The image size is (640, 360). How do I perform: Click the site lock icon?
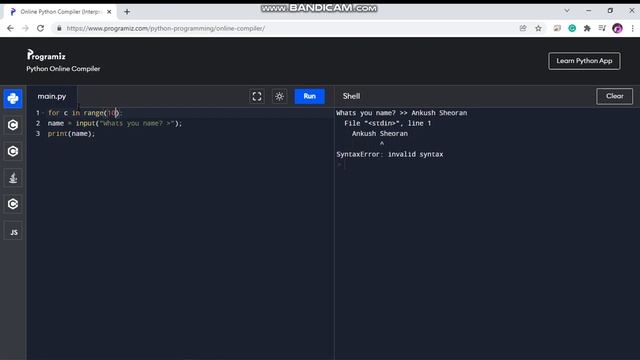tap(59, 28)
